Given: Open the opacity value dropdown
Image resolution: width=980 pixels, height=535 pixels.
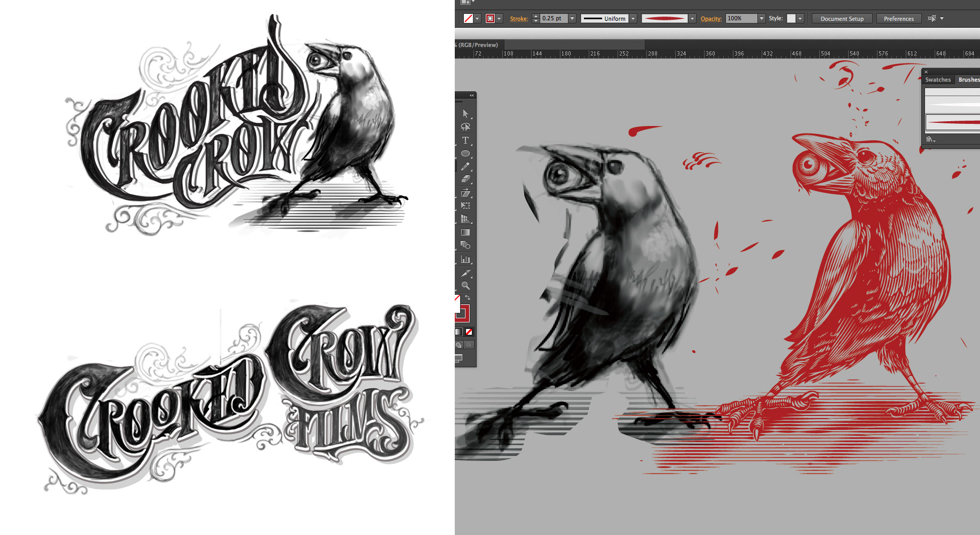Looking at the screenshot, I should pyautogui.click(x=762, y=19).
